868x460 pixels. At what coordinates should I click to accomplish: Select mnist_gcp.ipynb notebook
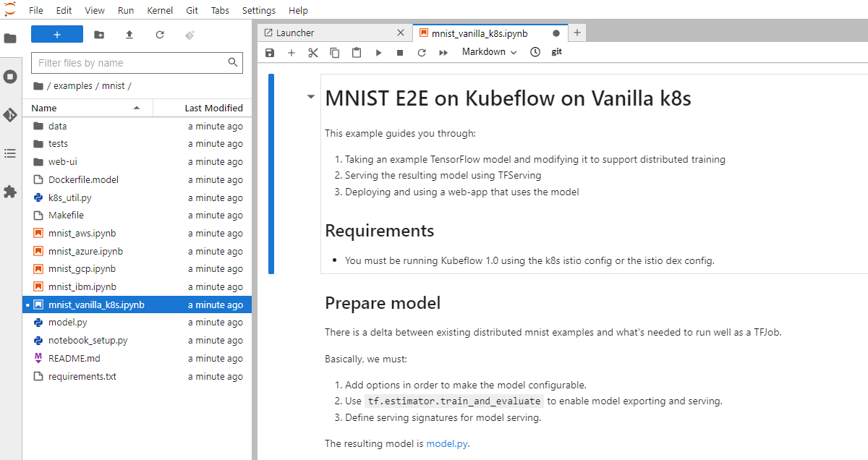(x=137, y=268)
